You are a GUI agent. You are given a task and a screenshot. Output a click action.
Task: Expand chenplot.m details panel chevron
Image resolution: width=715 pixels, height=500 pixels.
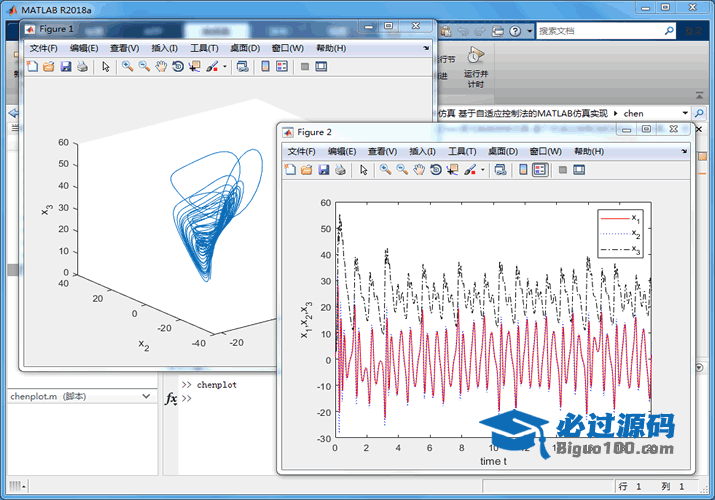[146, 396]
